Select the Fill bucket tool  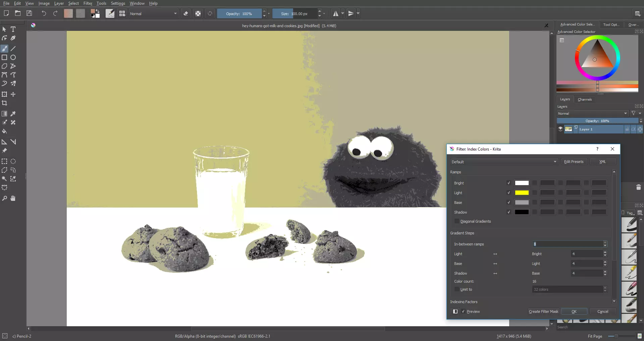pyautogui.click(x=4, y=131)
